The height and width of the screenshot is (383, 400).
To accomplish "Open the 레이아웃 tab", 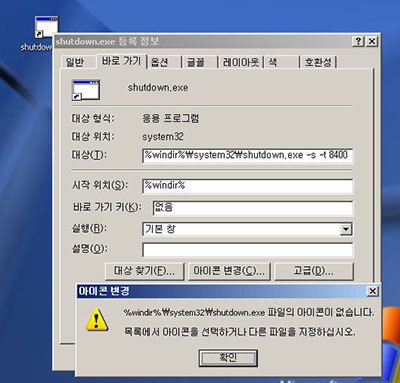I will point(241,62).
